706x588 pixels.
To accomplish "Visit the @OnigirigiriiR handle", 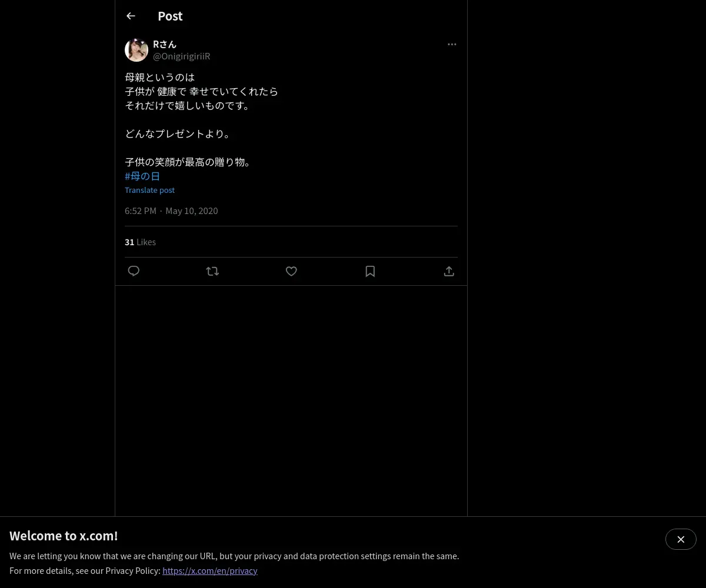I will point(182,56).
